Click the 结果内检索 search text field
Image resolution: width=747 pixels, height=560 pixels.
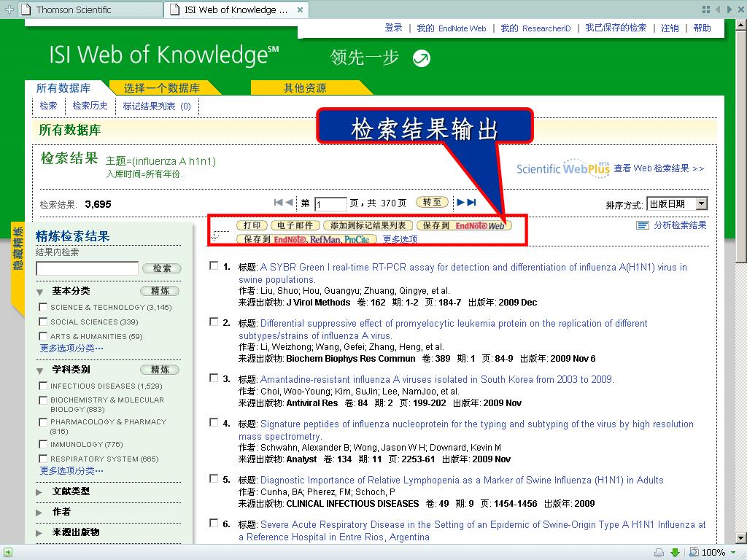(x=88, y=268)
